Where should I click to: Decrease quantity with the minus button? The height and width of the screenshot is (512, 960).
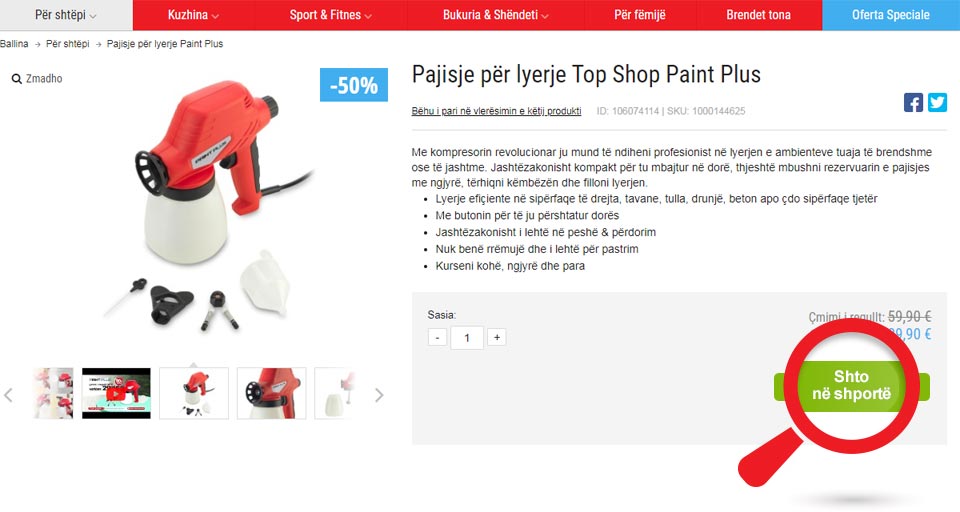(x=437, y=337)
